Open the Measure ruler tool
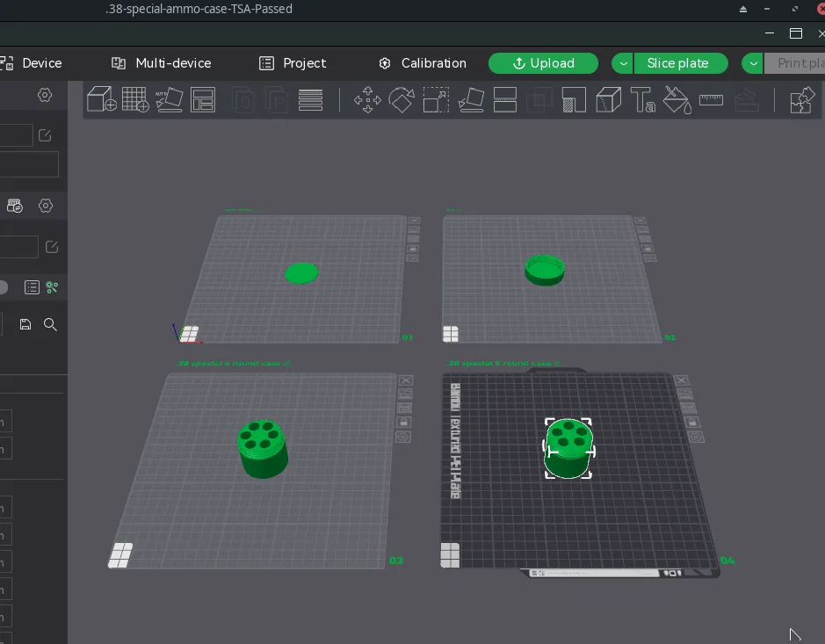This screenshot has height=644, width=825. click(711, 99)
